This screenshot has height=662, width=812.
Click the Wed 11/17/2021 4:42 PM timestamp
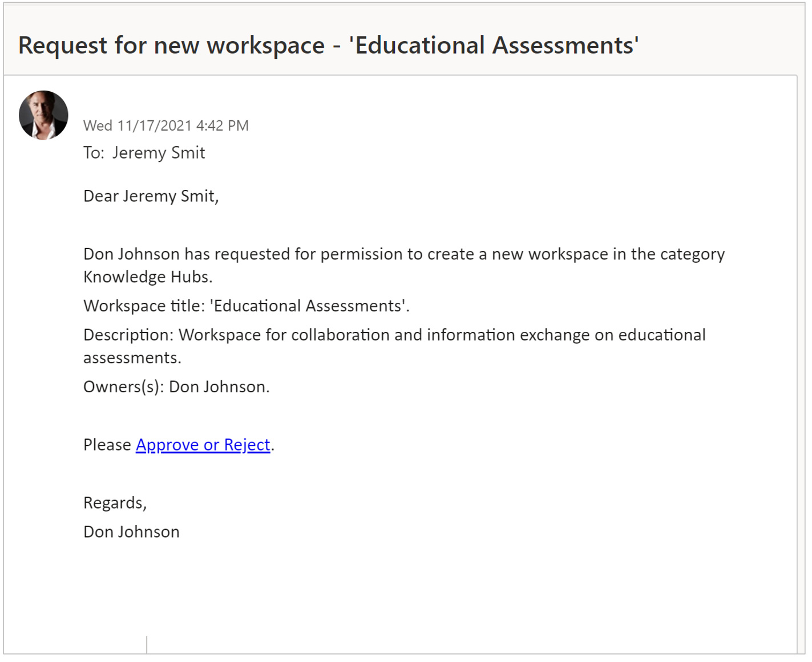point(166,125)
